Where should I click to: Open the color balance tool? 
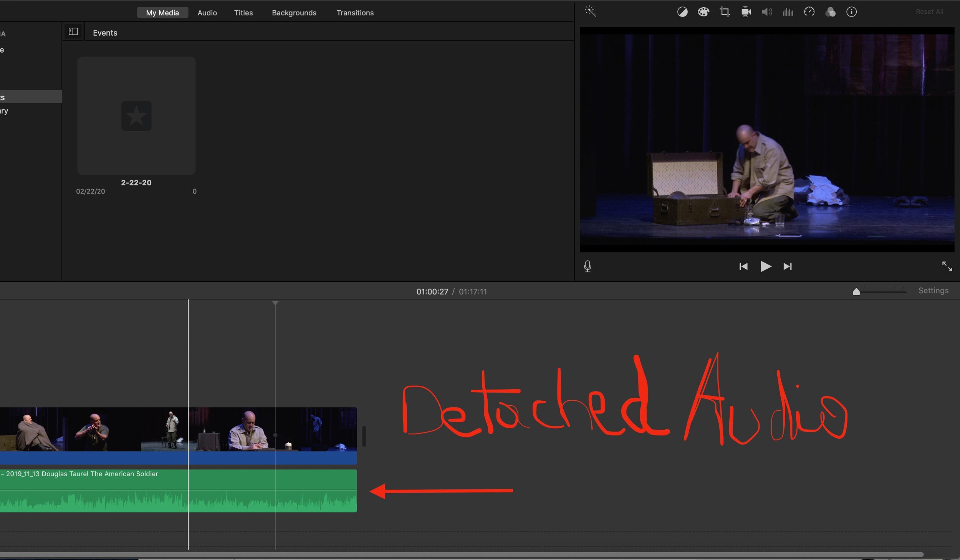tap(682, 12)
